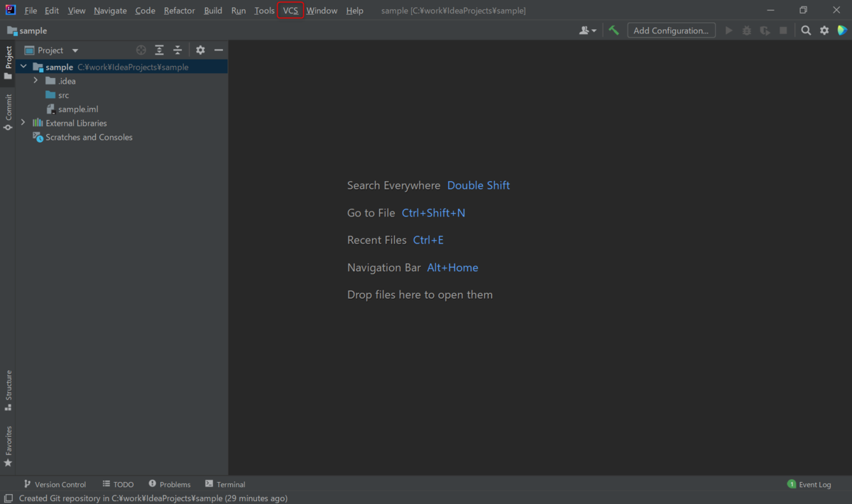
Task: Open the Refactor menu
Action: (x=179, y=11)
